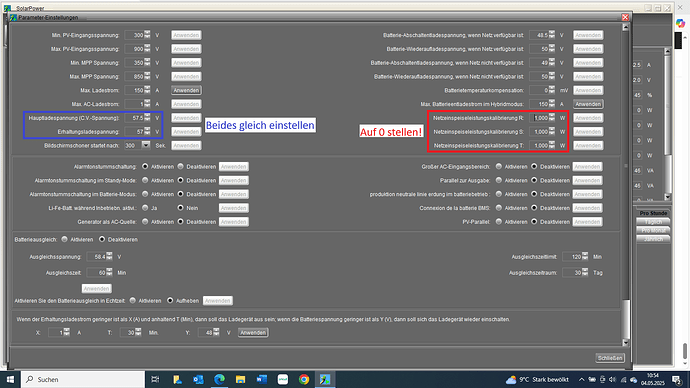The height and width of the screenshot is (388, 690).
Task: Click the Suchen box in the taskbar
Action: pos(83,379)
